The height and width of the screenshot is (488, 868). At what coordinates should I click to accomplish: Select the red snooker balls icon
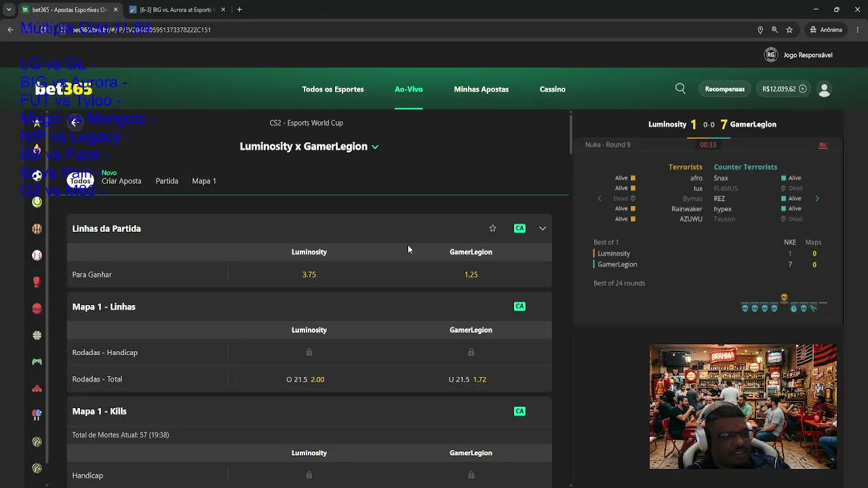click(37, 388)
